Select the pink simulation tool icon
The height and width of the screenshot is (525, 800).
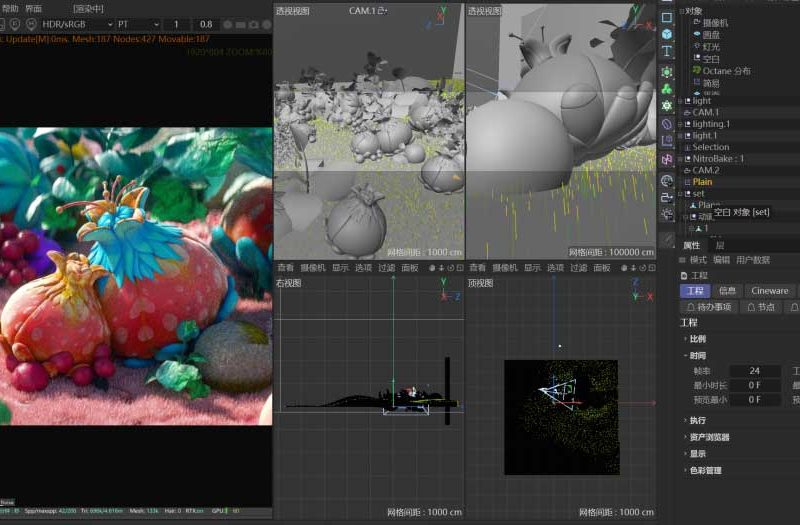click(666, 160)
